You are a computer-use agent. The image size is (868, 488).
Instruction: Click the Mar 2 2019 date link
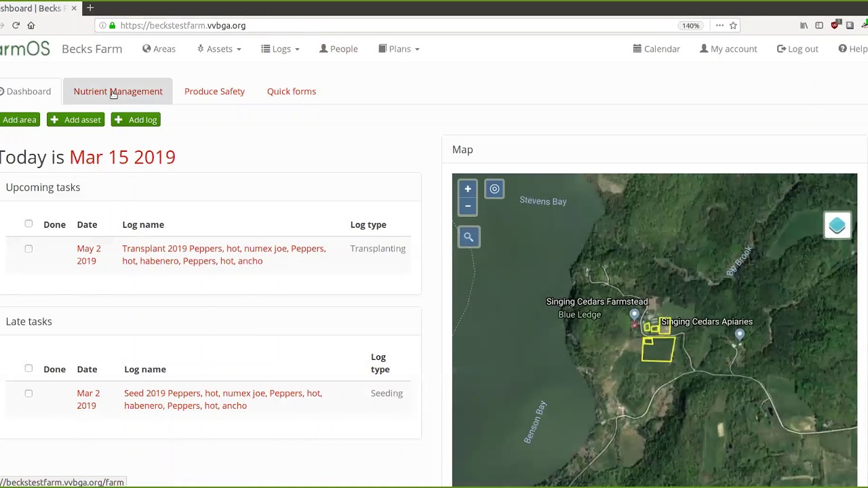88,399
